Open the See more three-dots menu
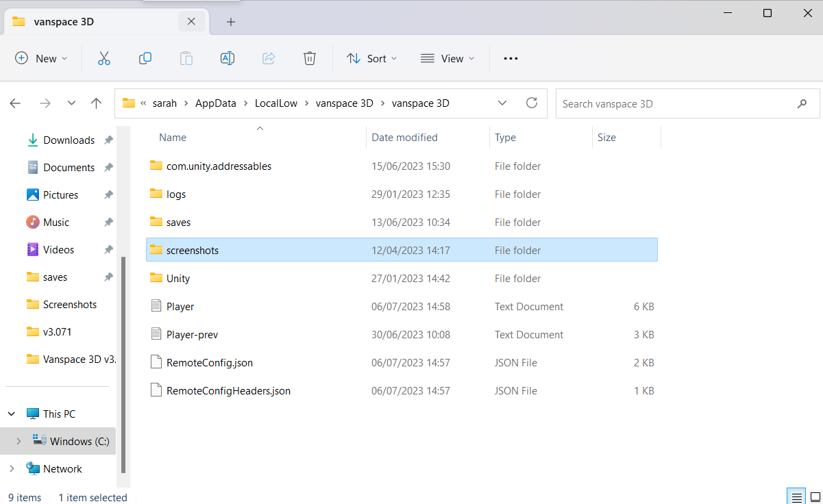The image size is (823, 504). pyautogui.click(x=511, y=58)
